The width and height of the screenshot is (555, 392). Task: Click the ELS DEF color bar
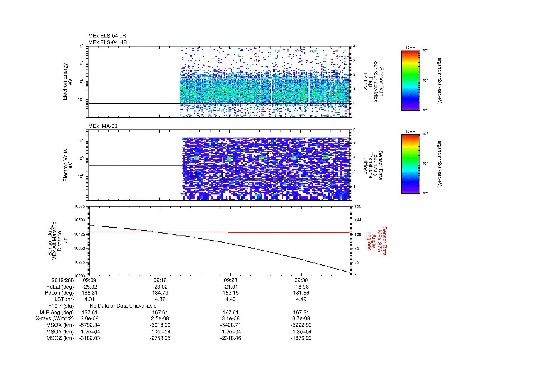(x=410, y=80)
